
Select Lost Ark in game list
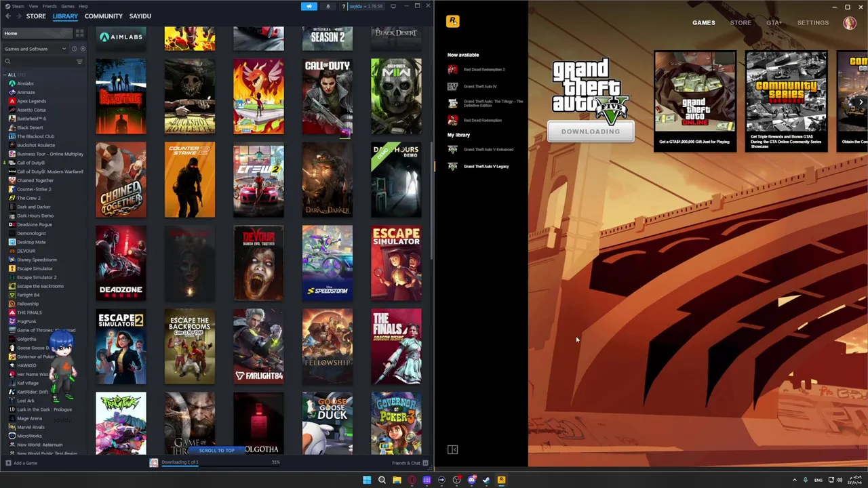(x=25, y=401)
